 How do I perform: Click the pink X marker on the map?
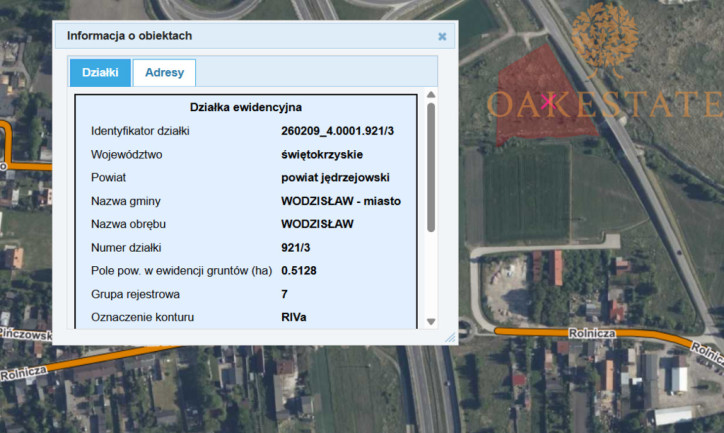(x=548, y=102)
